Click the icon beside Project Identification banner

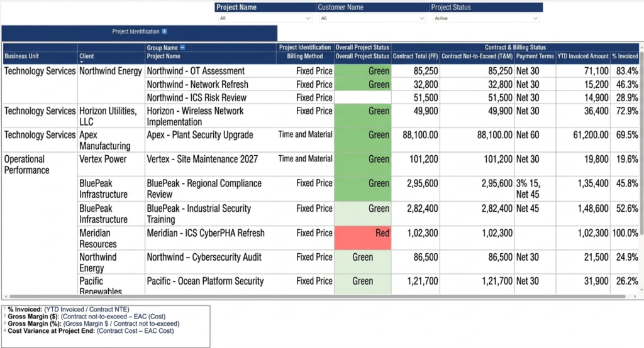pos(164,31)
